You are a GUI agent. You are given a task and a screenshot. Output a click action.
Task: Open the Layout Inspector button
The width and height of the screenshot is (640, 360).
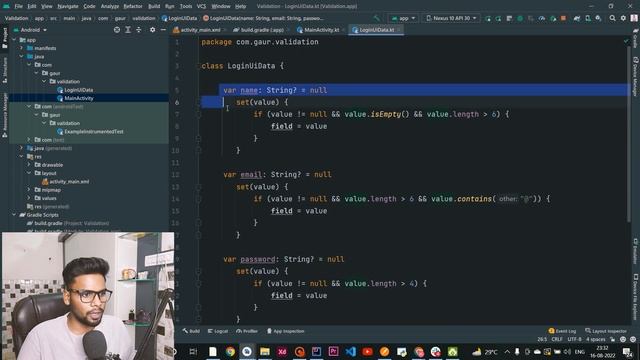[x=606, y=331]
